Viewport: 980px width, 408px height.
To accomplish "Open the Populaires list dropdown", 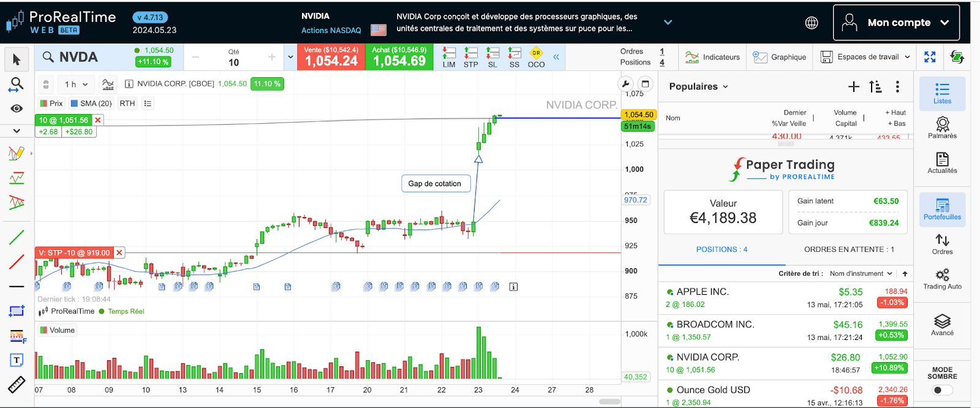I will (699, 86).
